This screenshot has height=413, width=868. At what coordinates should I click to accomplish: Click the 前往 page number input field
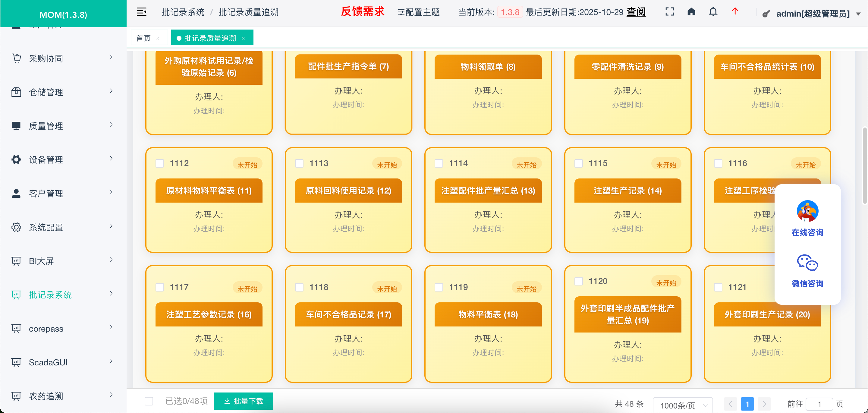(819, 404)
